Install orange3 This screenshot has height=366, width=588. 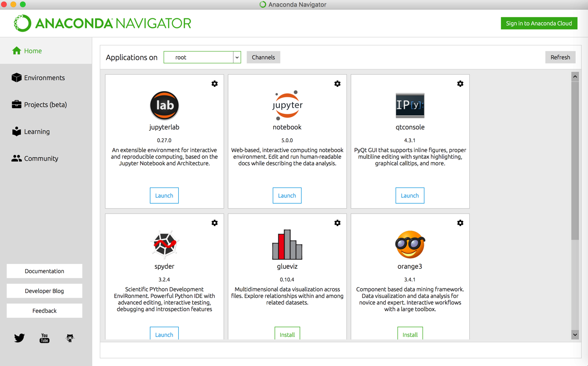410,333
